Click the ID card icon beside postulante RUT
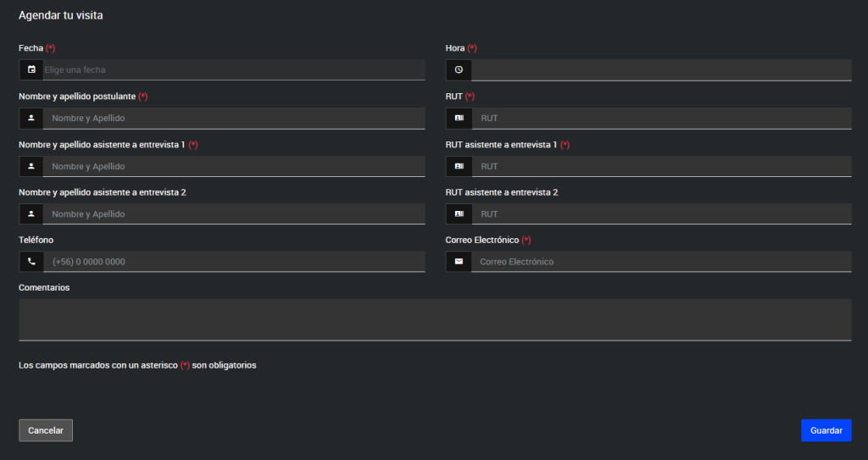This screenshot has height=460, width=868. (x=459, y=118)
